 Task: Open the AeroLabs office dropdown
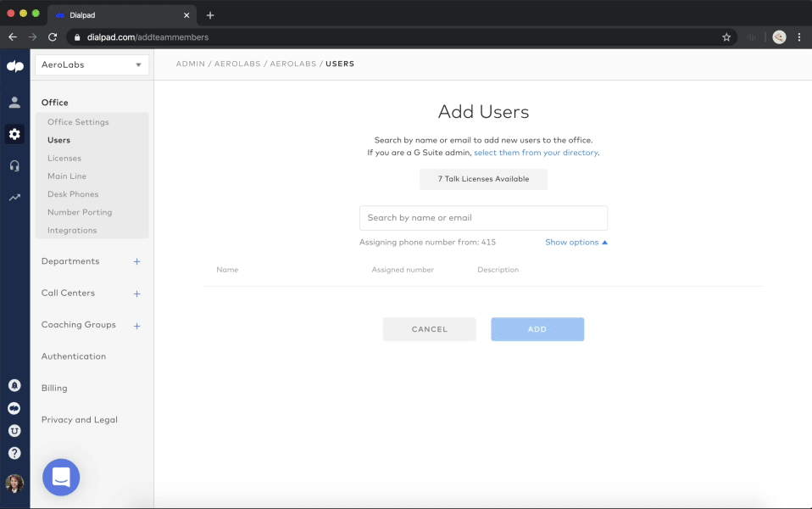92,64
